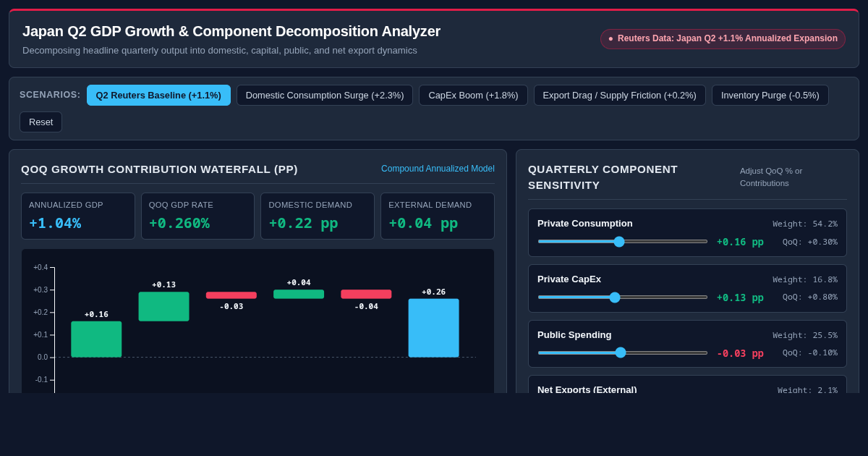The width and height of the screenshot is (868, 456).
Task: Click the -0.04 red waterfall bar
Action: coord(366,294)
